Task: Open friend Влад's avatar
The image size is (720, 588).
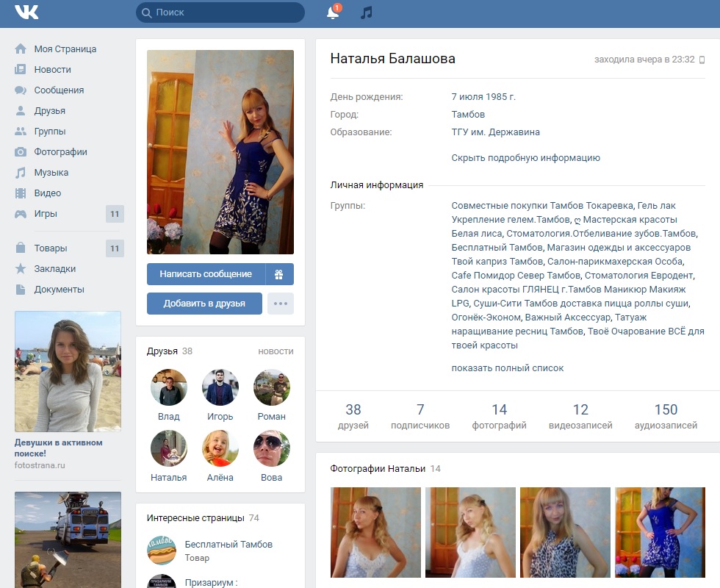Action: click(169, 387)
